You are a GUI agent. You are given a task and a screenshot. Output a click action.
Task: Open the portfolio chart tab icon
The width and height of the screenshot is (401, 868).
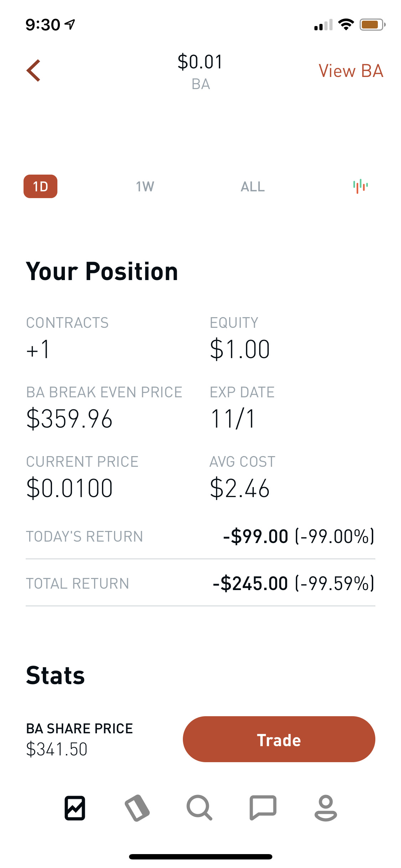75,808
